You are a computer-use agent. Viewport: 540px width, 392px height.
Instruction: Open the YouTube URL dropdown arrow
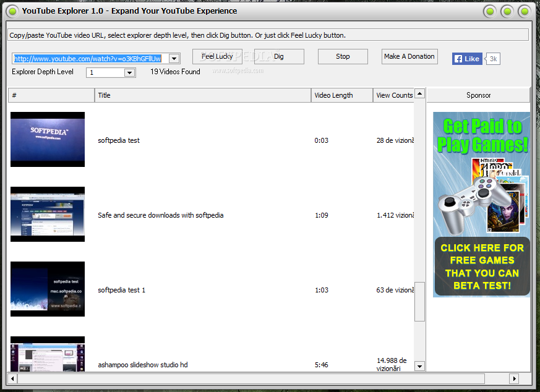174,59
